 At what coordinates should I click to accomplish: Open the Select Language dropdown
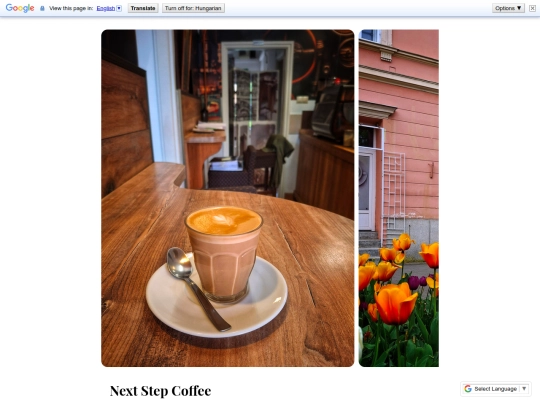point(496,389)
